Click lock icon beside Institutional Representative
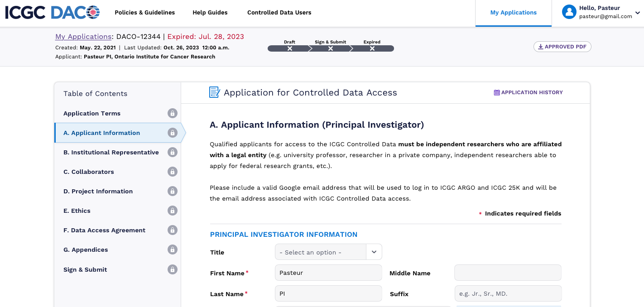Screen dimensions: 644x307 pyautogui.click(x=172, y=152)
